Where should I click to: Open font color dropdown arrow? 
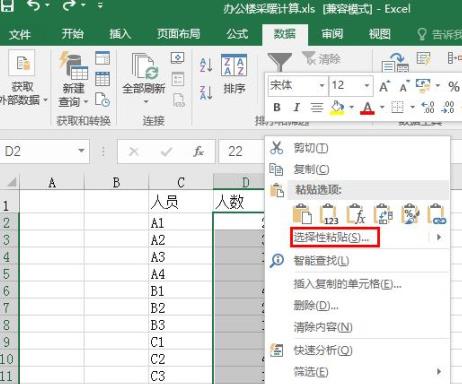pyautogui.click(x=382, y=107)
